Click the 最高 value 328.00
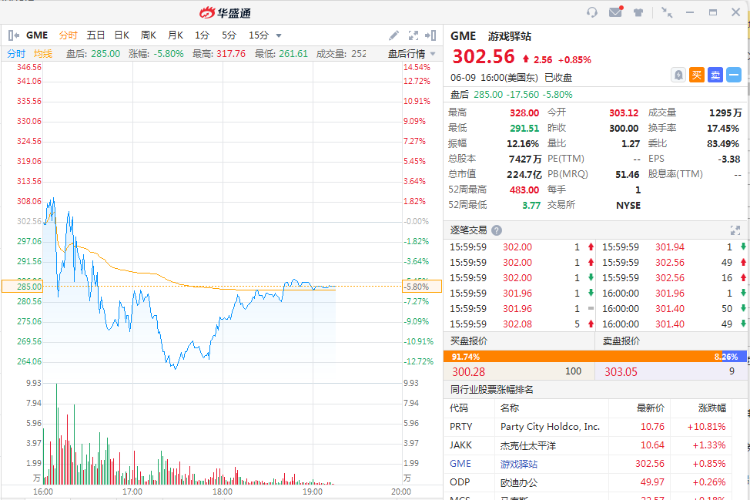Viewport: 750px width, 500px height. pyautogui.click(x=524, y=113)
